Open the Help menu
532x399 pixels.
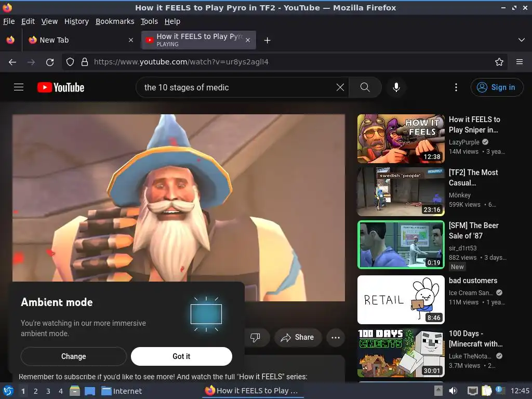(x=172, y=21)
